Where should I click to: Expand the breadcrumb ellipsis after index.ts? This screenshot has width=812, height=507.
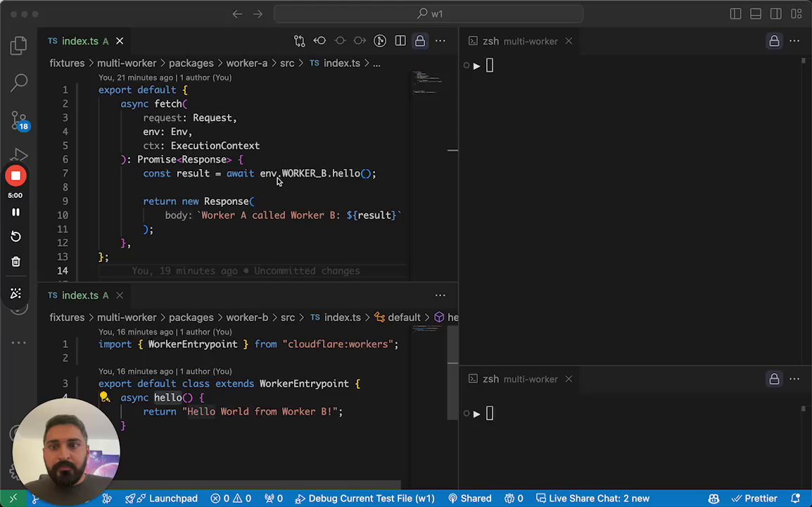tap(376, 63)
